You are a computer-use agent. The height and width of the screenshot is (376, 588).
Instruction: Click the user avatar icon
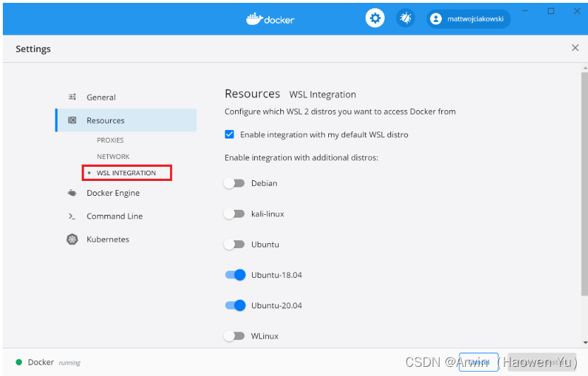[436, 19]
